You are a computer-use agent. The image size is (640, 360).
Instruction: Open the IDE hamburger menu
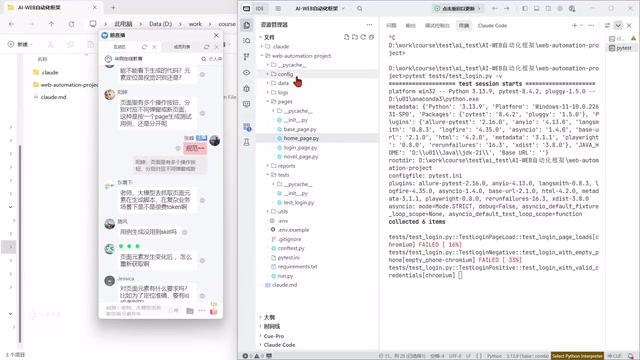278,8
